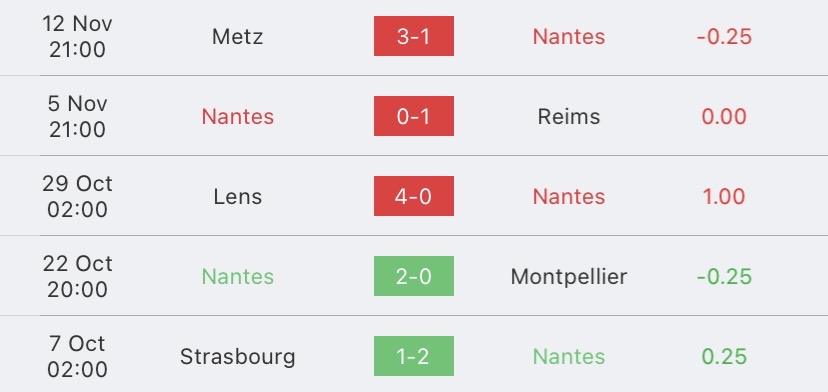Select the Reims team name
Screen dimensions: 828x392
[569, 116]
